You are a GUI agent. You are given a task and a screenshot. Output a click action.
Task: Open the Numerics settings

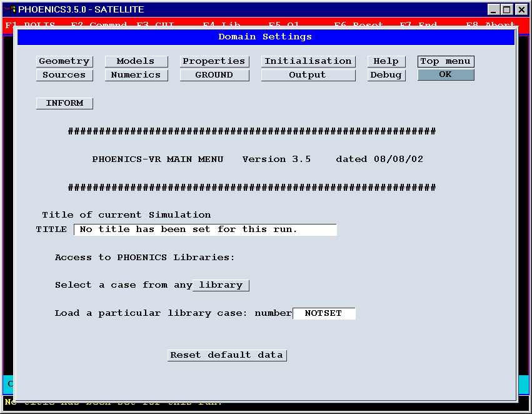pyautogui.click(x=136, y=75)
